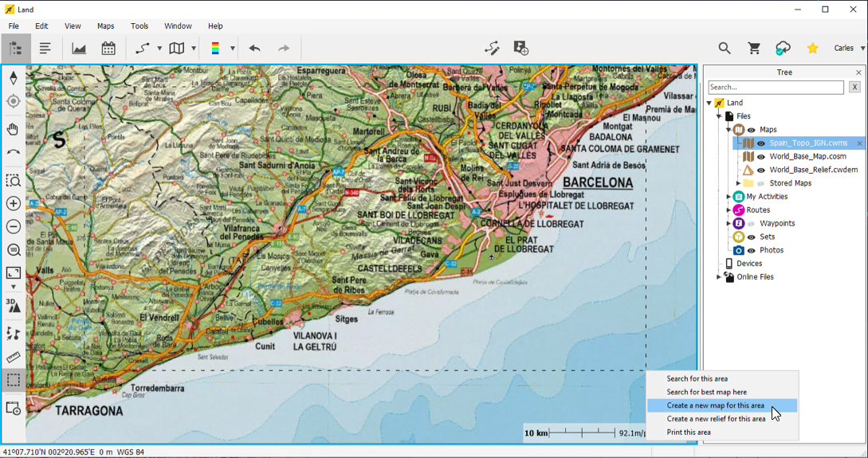Expand the Online Files node

coord(719,277)
